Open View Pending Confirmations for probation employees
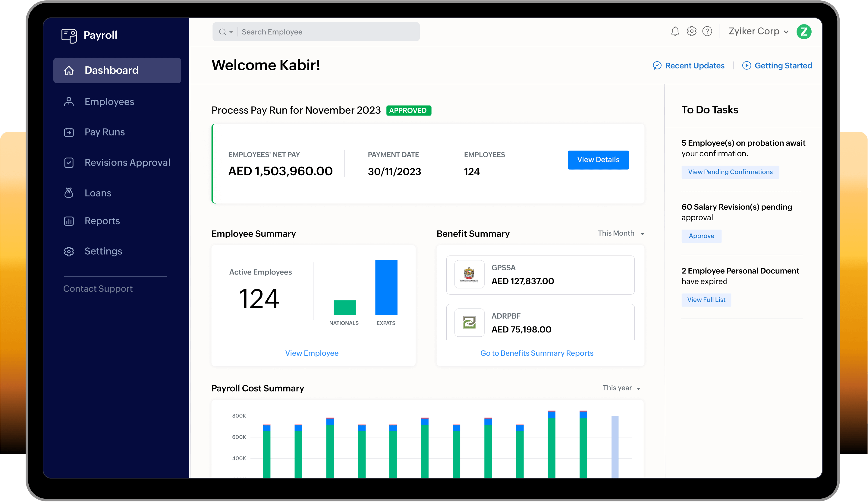The width and height of the screenshot is (868, 502). pos(731,172)
